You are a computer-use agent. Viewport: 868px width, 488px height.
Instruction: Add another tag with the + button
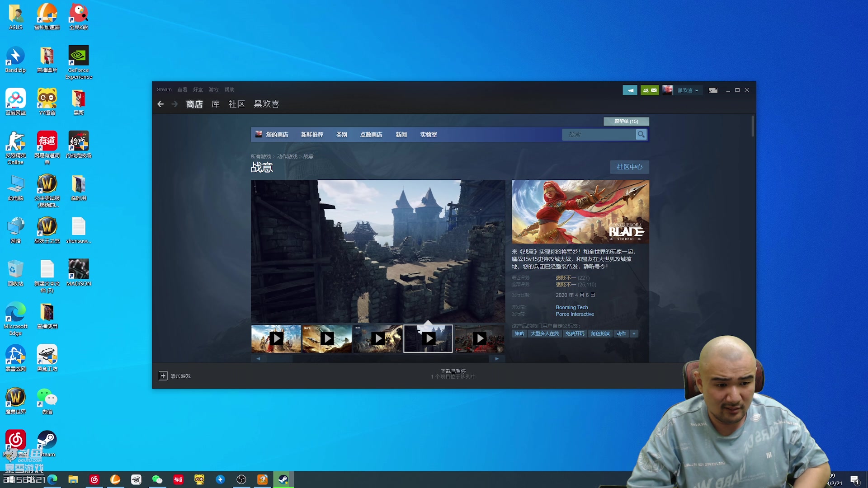click(x=634, y=333)
